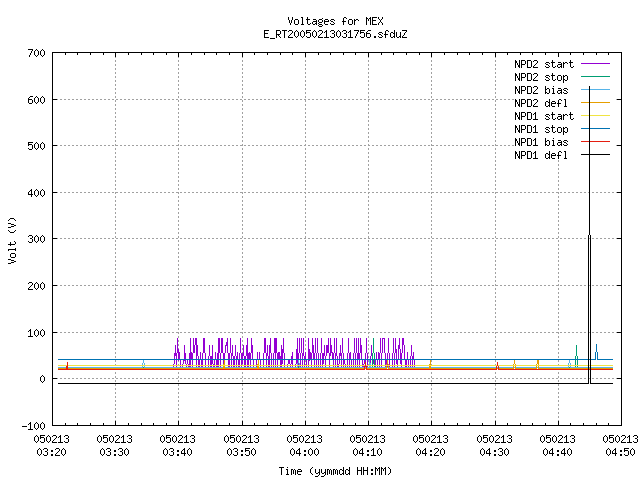Click the 03:20 time tick label
The image size is (640, 480).
51,453
